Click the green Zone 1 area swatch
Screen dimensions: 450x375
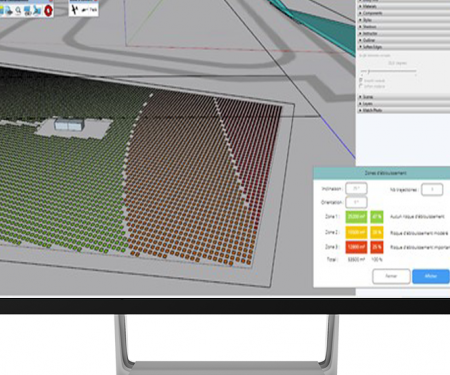pyautogui.click(x=356, y=217)
